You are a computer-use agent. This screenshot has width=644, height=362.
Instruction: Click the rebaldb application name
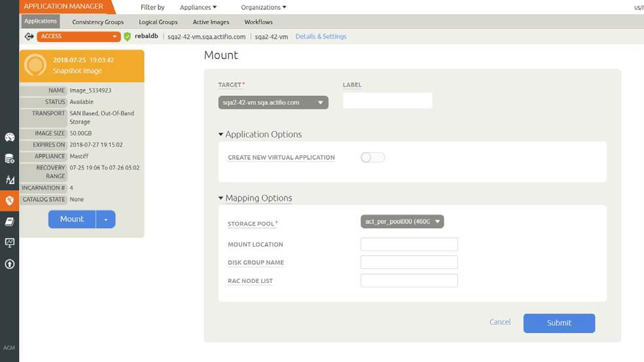click(146, 36)
